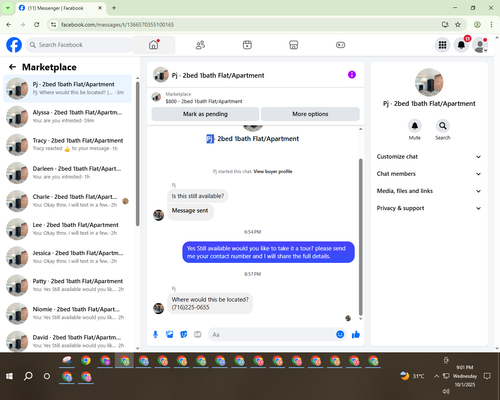Focus the Search Facebook field

(79, 45)
